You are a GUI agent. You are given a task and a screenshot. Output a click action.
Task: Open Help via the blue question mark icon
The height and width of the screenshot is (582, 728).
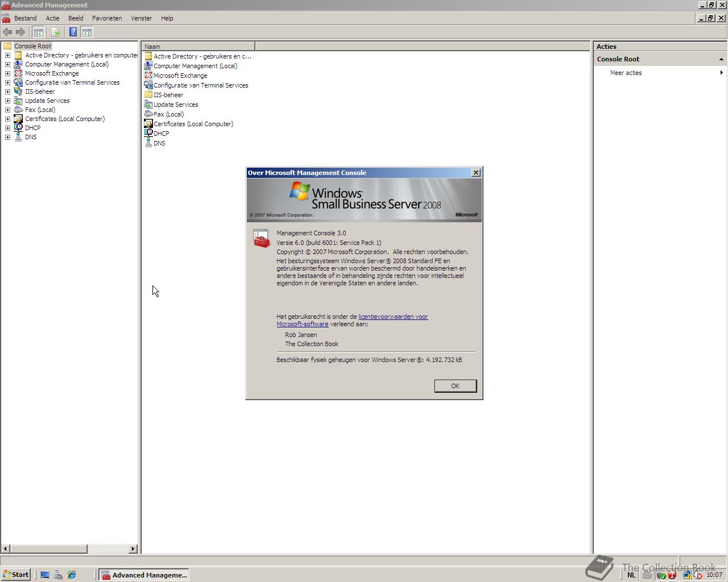[73, 32]
